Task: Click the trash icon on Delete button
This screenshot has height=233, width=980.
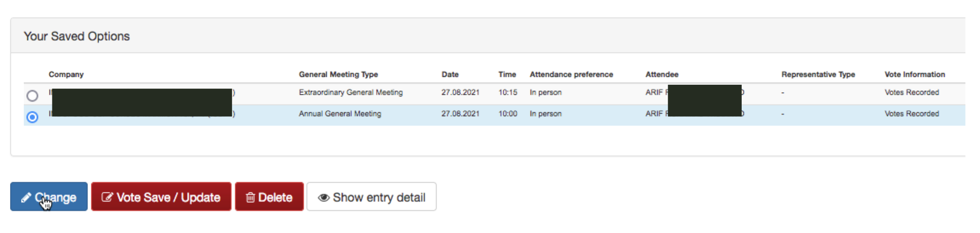Action: pos(250,197)
